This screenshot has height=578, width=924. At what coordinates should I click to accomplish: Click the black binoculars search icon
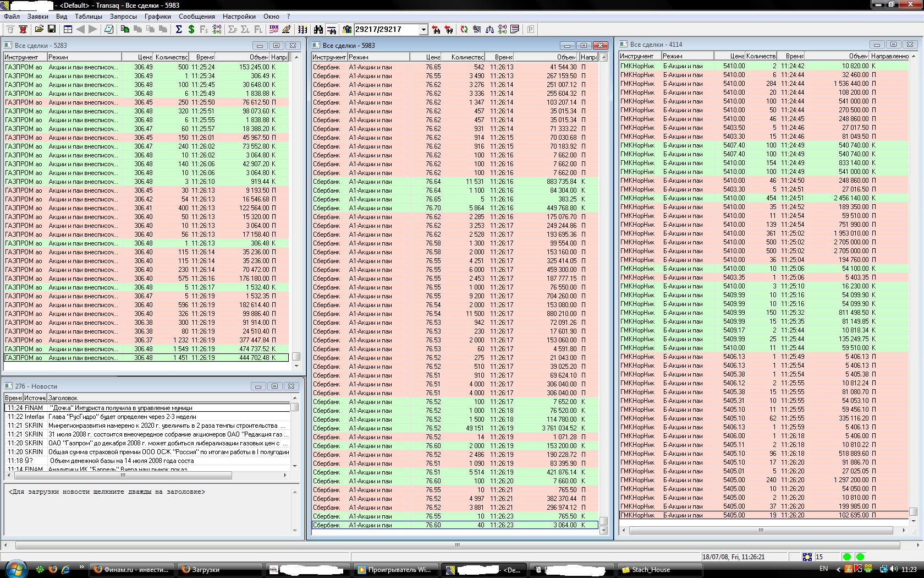click(318, 29)
